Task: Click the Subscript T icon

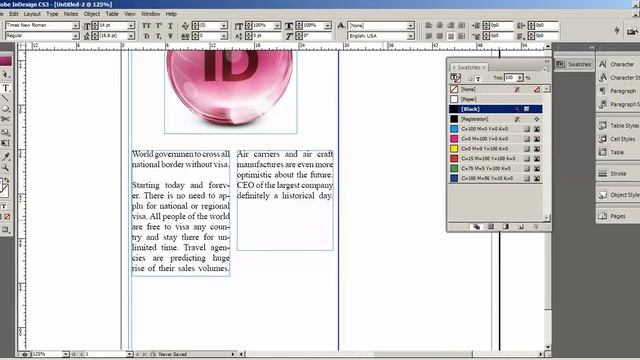Action: coord(158,36)
